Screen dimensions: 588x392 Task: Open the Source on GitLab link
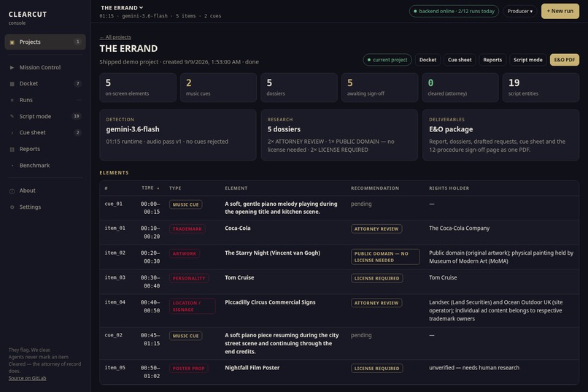tap(28, 378)
